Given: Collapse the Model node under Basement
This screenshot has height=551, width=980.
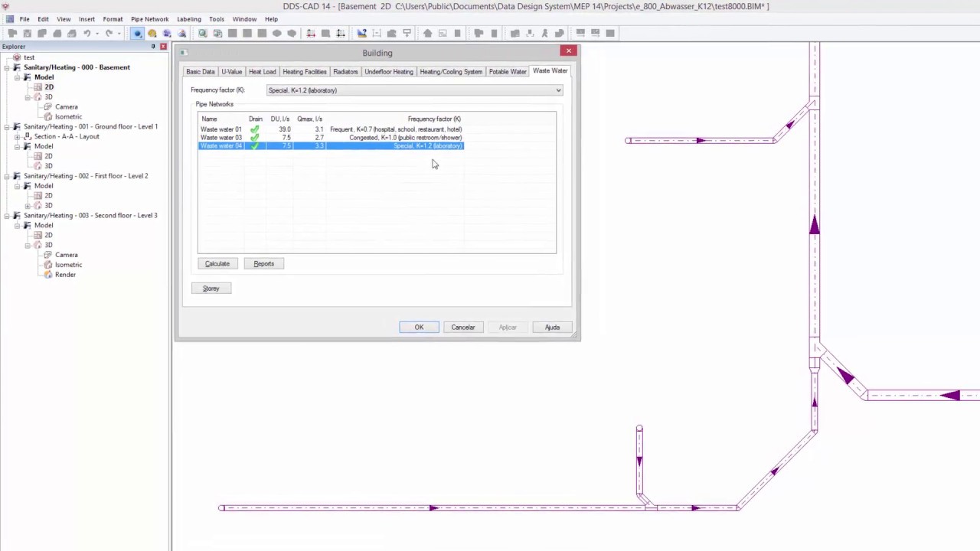Looking at the screenshot, I should tap(17, 77).
